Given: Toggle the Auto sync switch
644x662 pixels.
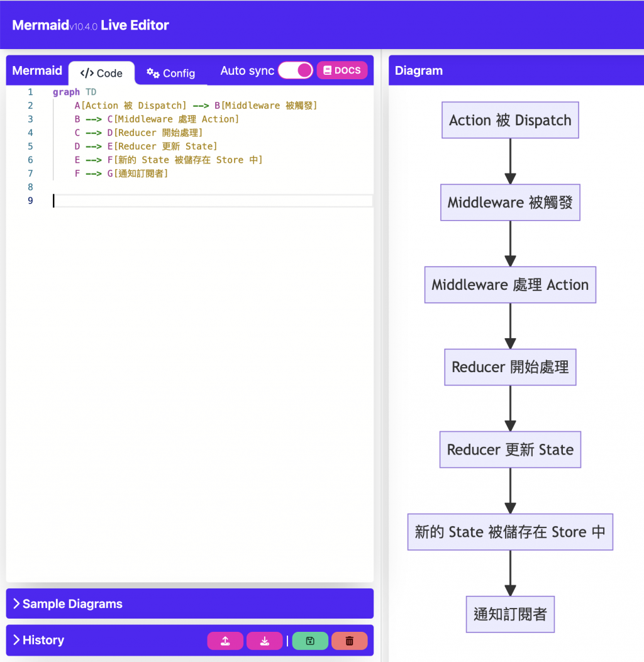Looking at the screenshot, I should pos(295,70).
